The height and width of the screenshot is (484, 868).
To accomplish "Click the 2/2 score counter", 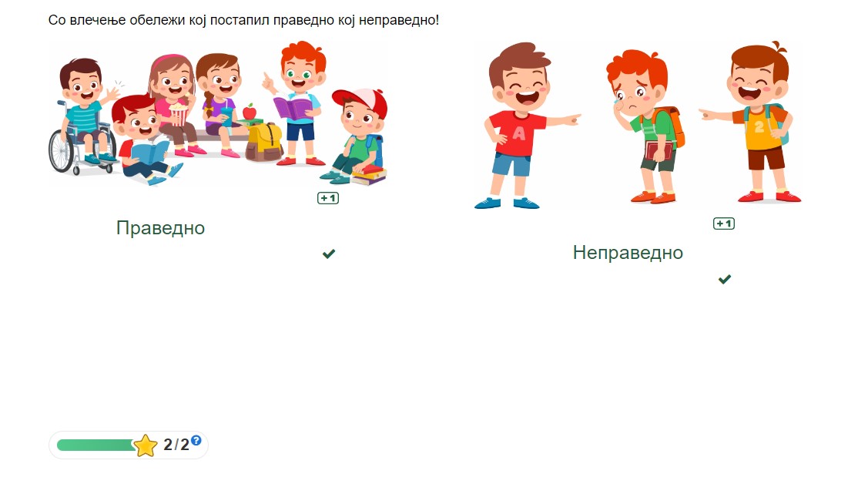I will pyautogui.click(x=176, y=445).
